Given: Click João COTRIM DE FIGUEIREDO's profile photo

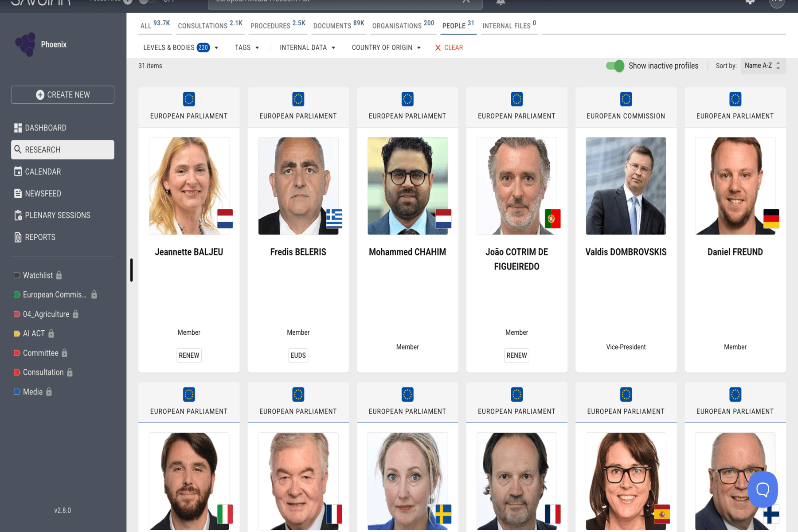Looking at the screenshot, I should [517, 186].
